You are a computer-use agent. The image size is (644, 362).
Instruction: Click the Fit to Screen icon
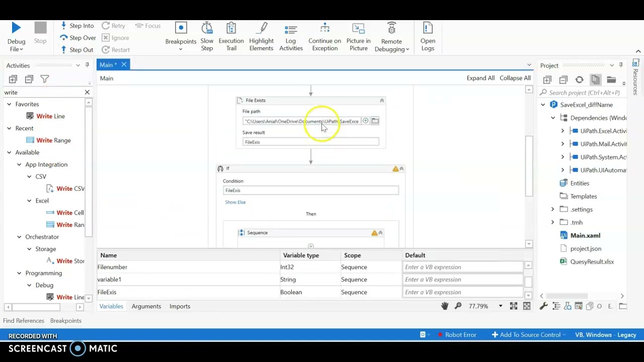pos(514,306)
